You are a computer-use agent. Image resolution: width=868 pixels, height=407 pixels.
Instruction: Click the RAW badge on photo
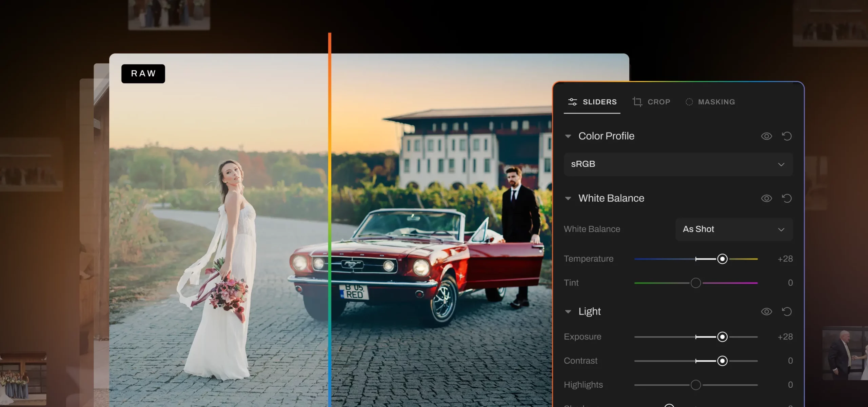coord(143,74)
